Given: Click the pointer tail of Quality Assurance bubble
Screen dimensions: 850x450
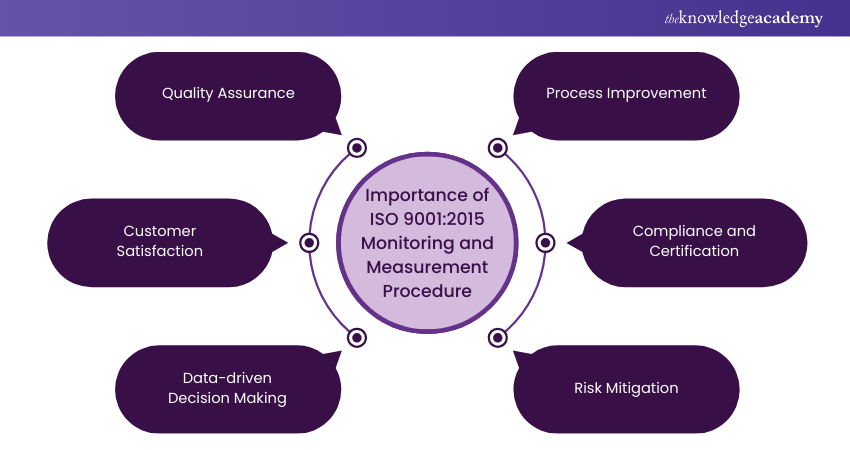Looking at the screenshot, I should tap(331, 126).
